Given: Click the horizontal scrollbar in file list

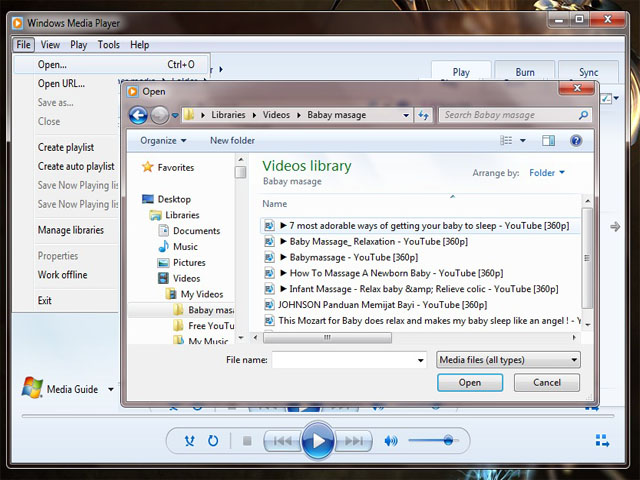Looking at the screenshot, I should (327, 338).
